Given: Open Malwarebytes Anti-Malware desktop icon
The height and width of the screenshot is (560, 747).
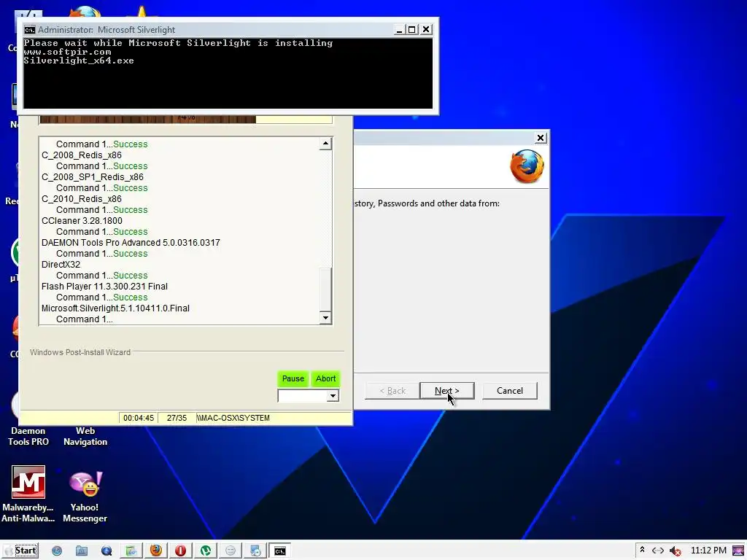Looking at the screenshot, I should coord(28,494).
